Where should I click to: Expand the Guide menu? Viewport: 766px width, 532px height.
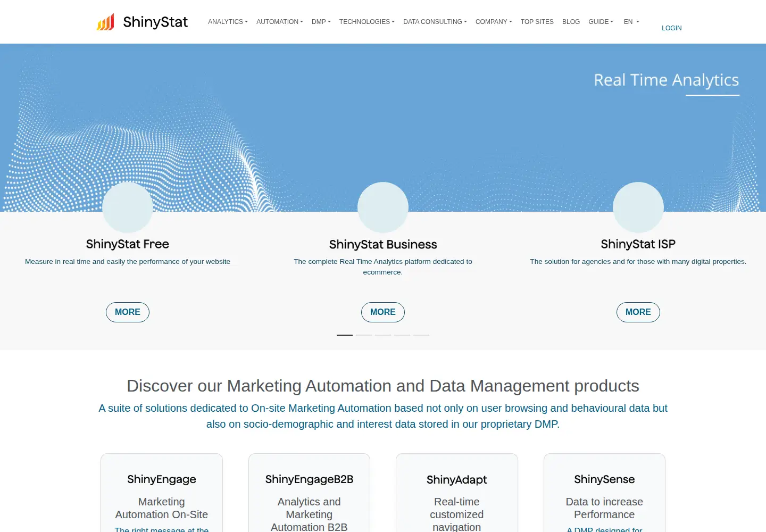(x=601, y=22)
